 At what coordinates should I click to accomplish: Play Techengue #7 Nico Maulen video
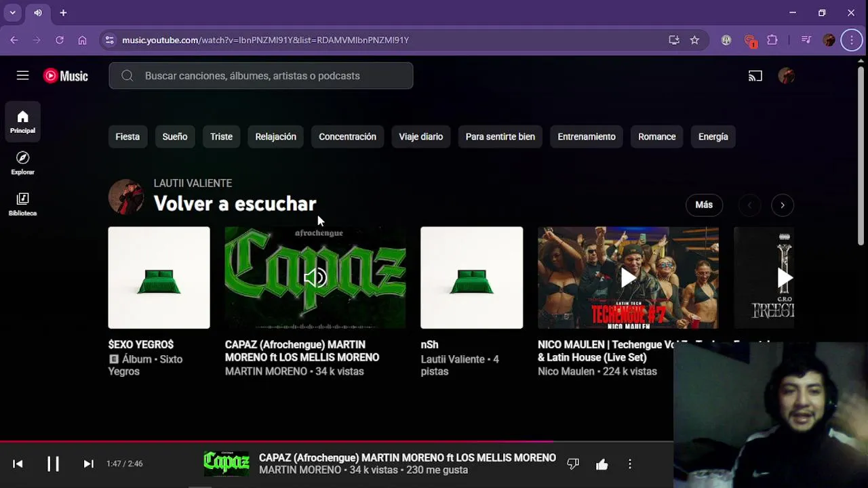point(628,278)
